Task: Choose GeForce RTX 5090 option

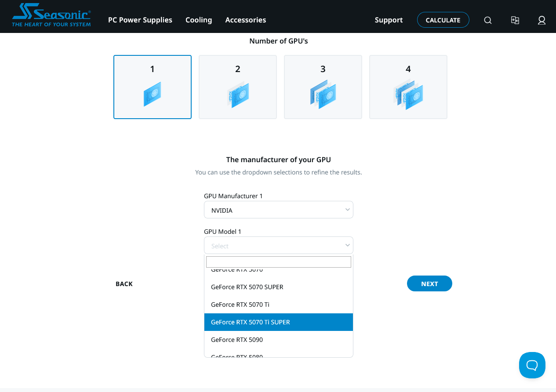Action: (x=279, y=340)
